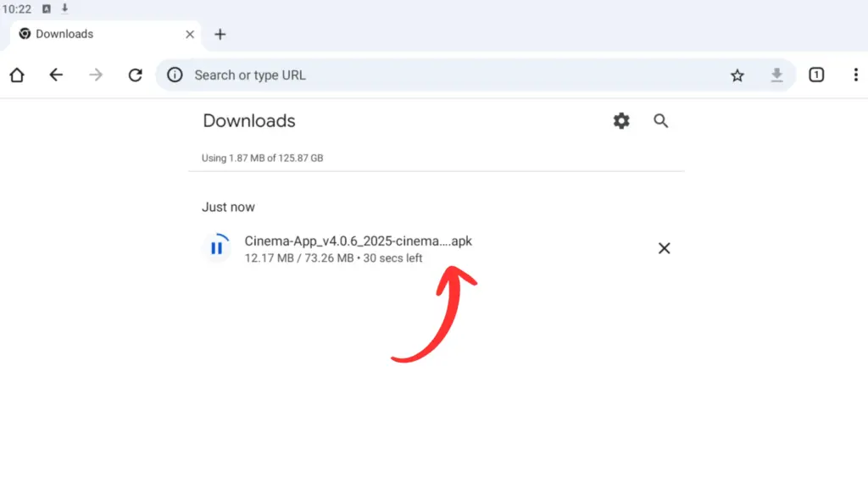Open a new tab with plus button
Viewport: 868px width, 488px height.
coord(220,35)
